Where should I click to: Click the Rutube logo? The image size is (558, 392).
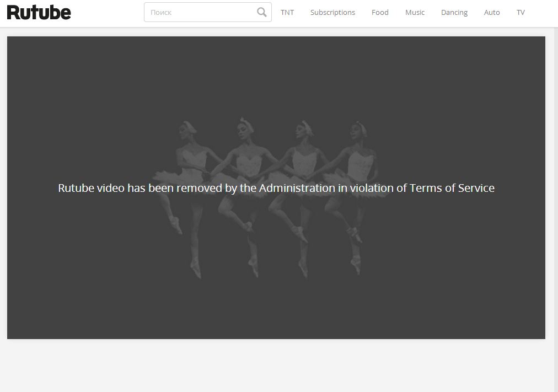pos(39,13)
